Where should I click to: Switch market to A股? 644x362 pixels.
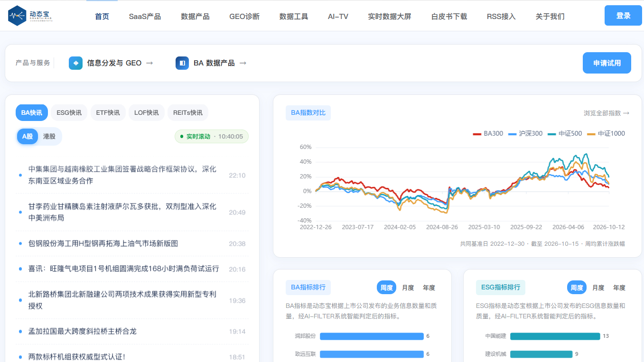click(x=28, y=137)
